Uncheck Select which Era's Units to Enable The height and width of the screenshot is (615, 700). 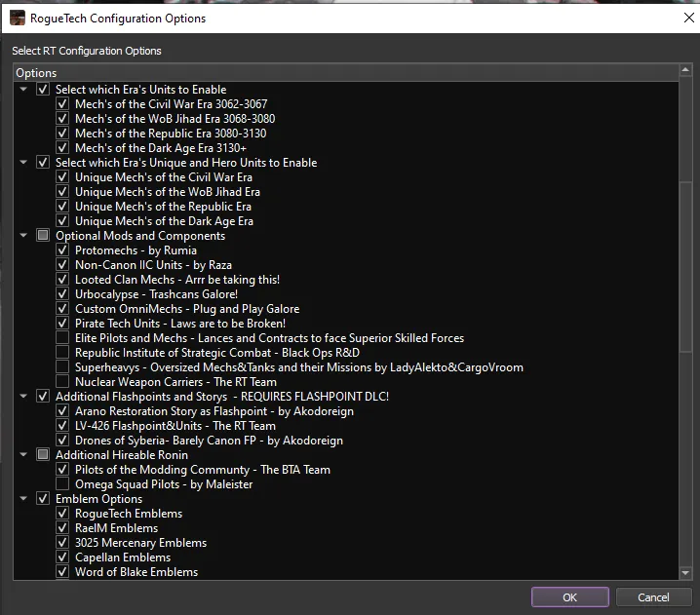pyautogui.click(x=43, y=90)
